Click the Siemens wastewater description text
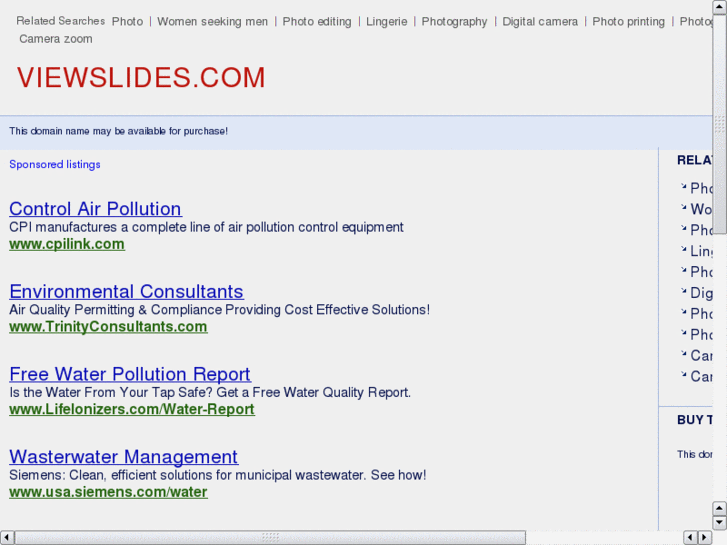 point(217,475)
